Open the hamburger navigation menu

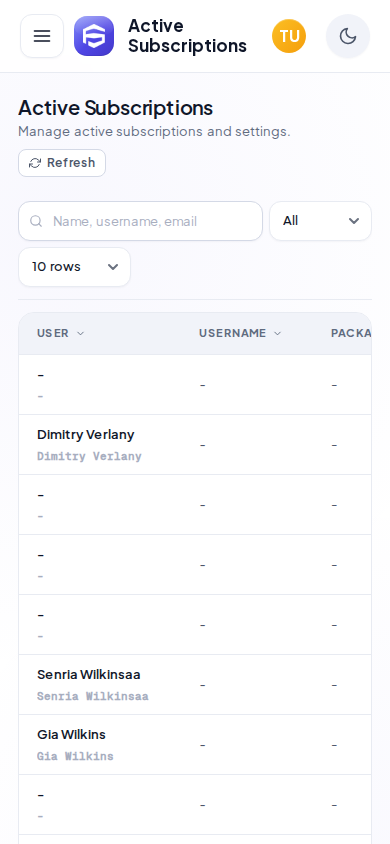pyautogui.click(x=42, y=36)
